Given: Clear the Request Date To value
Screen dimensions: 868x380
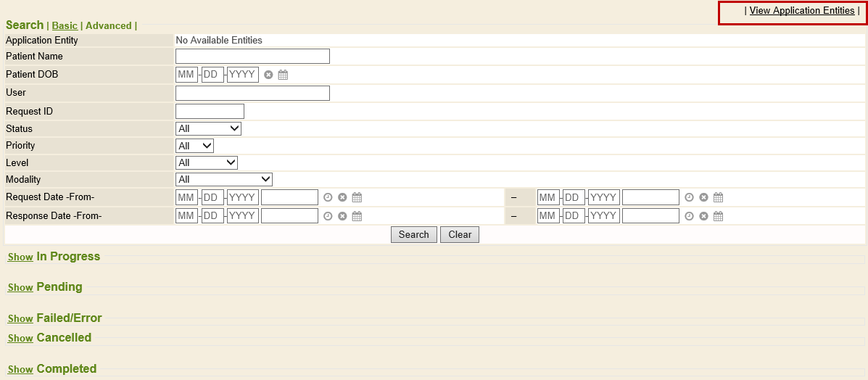Looking at the screenshot, I should 703,197.
